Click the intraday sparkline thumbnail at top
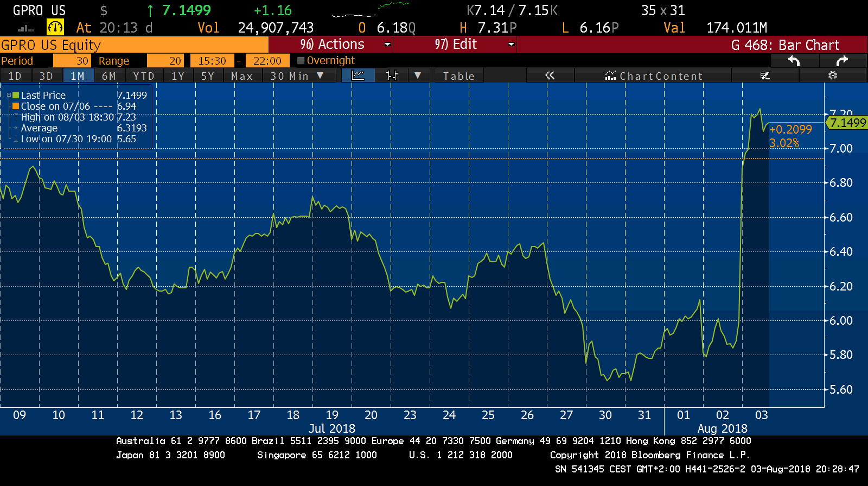This screenshot has width=868, height=486. 371,10
